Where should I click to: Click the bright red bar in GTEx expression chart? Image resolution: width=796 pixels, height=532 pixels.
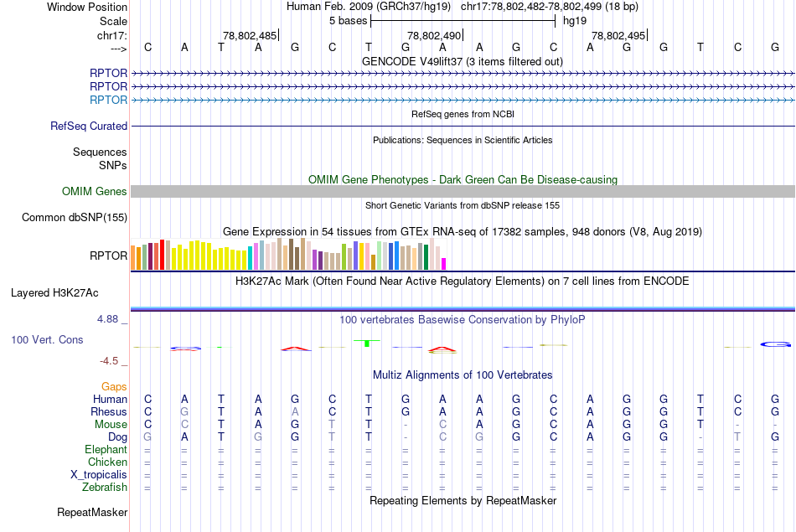pyautogui.click(x=162, y=255)
